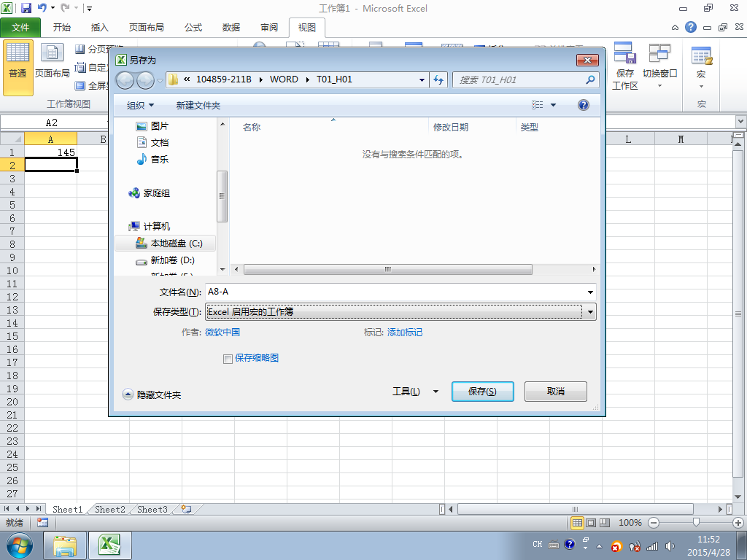Open the taskbar file explorer icon

click(x=65, y=545)
